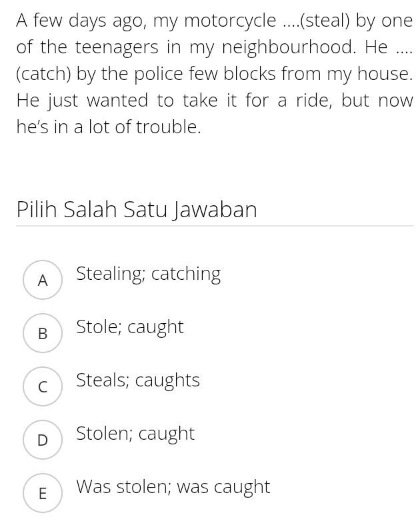The image size is (420, 527).
Task: Click the 'Pilih Salah Satu Jawaban' heading
Action: [137, 209]
